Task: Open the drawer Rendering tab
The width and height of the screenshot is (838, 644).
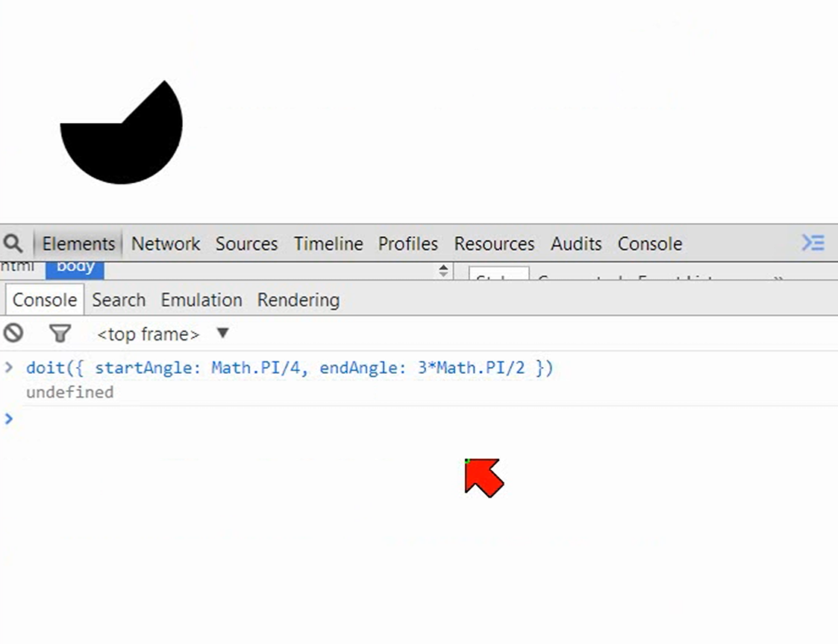Action: [298, 300]
